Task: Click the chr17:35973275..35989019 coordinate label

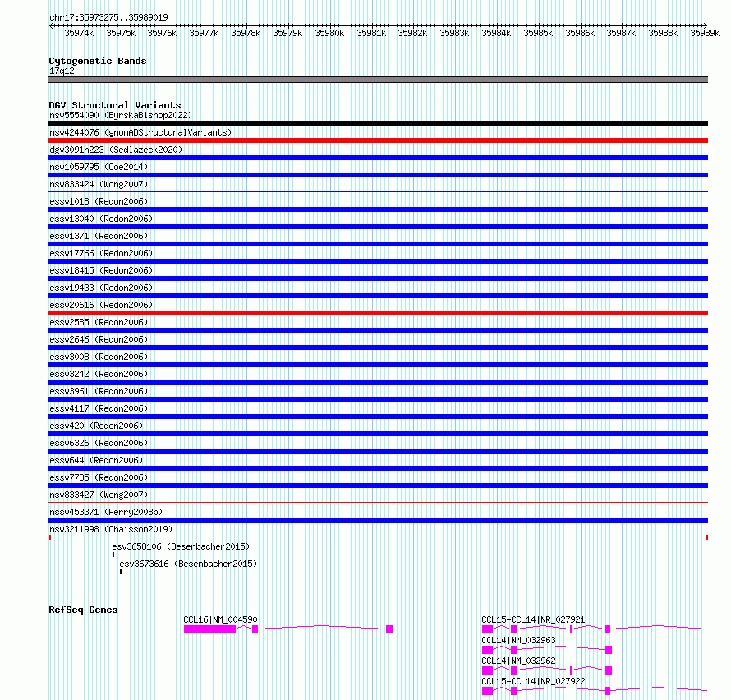Action: [x=108, y=17]
